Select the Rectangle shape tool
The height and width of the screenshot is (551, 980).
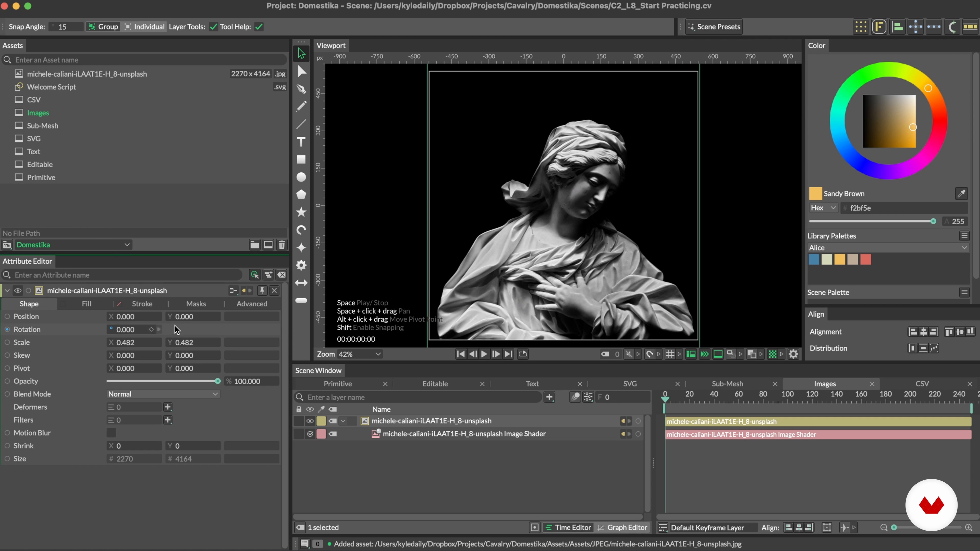(x=301, y=159)
